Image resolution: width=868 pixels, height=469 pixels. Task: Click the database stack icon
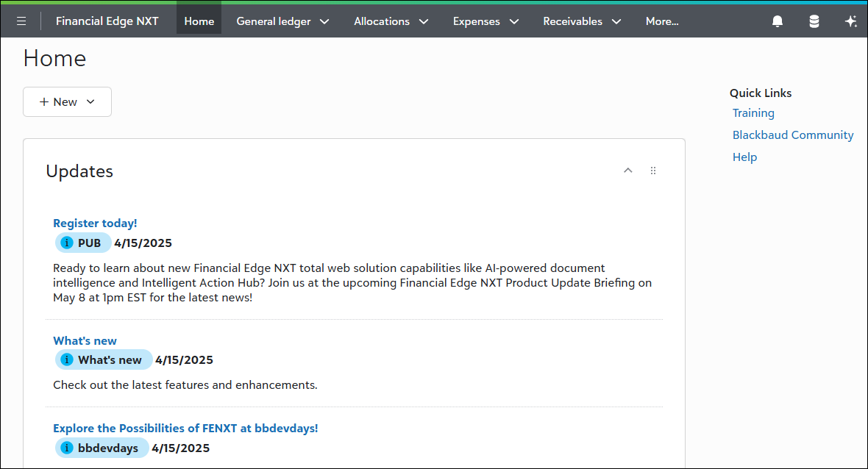click(814, 21)
